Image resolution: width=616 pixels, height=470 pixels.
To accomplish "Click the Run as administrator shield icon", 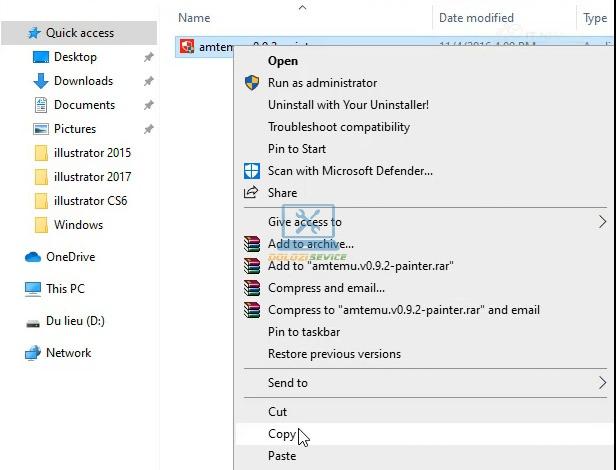I will pos(252,83).
